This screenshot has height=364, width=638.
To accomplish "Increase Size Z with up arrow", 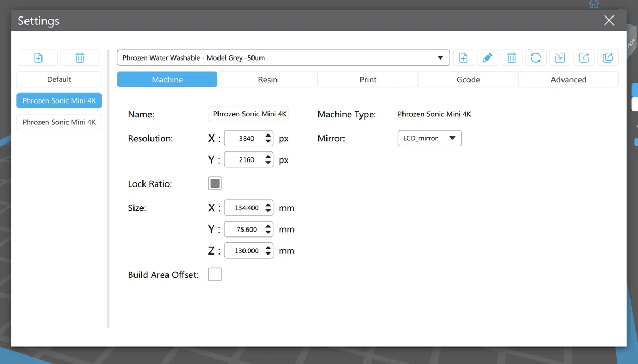I will pos(268,247).
